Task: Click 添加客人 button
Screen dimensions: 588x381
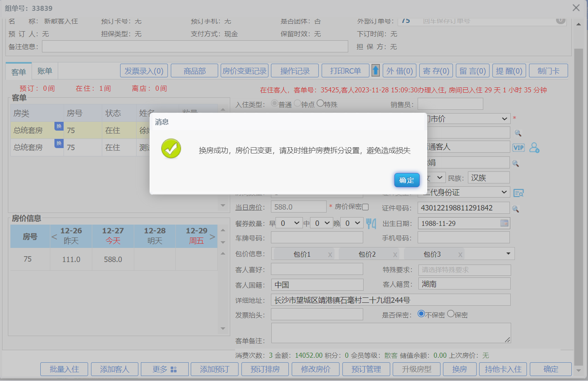Action: (x=115, y=369)
